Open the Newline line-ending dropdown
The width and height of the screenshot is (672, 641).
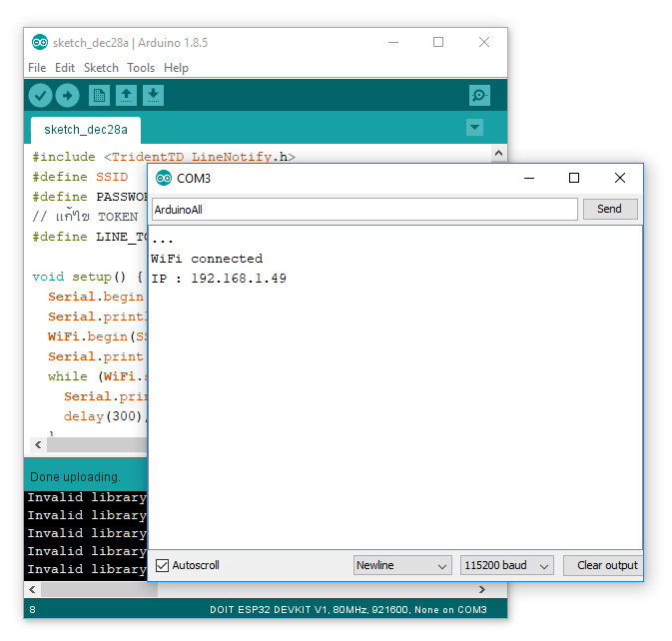402,565
